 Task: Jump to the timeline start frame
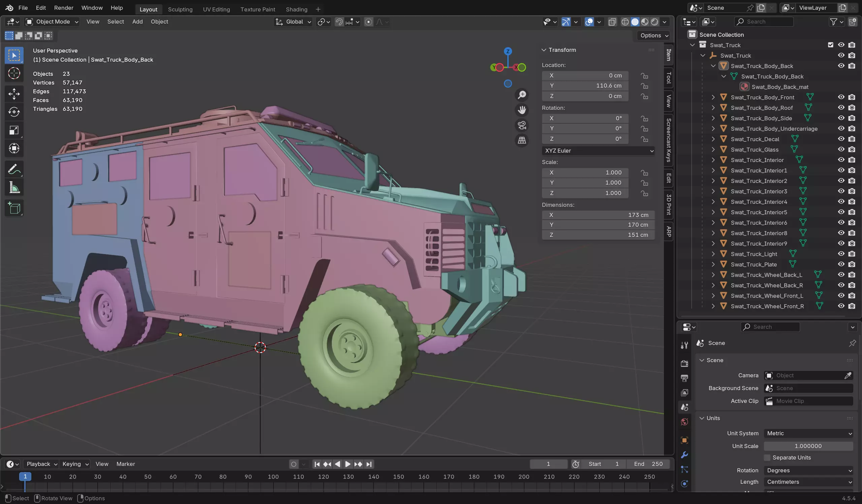[317, 464]
